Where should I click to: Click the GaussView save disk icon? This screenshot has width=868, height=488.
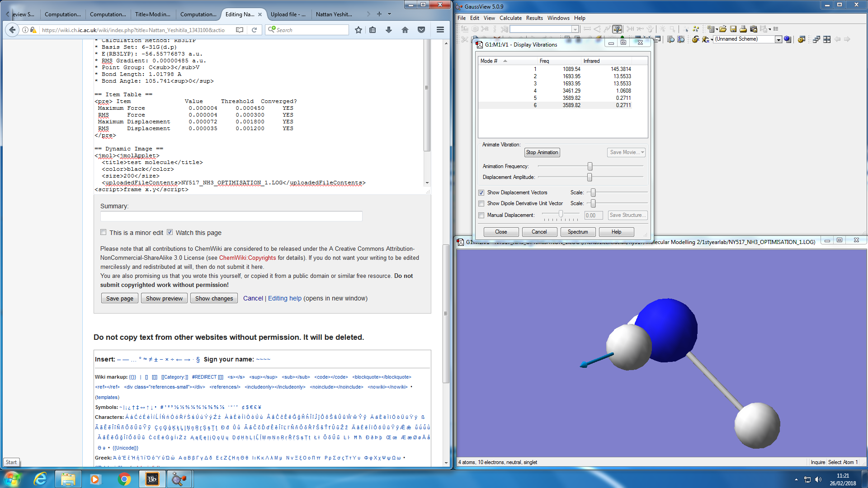click(733, 29)
